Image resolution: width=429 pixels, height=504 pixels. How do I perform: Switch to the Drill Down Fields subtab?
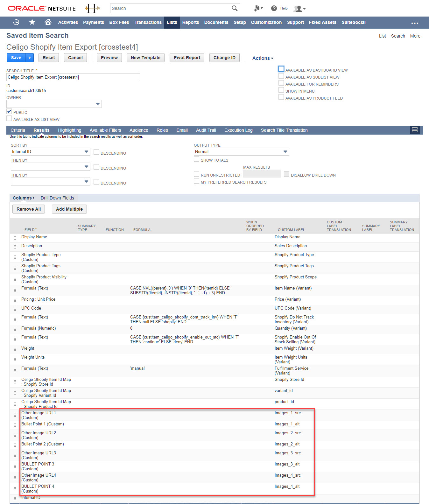point(57,198)
